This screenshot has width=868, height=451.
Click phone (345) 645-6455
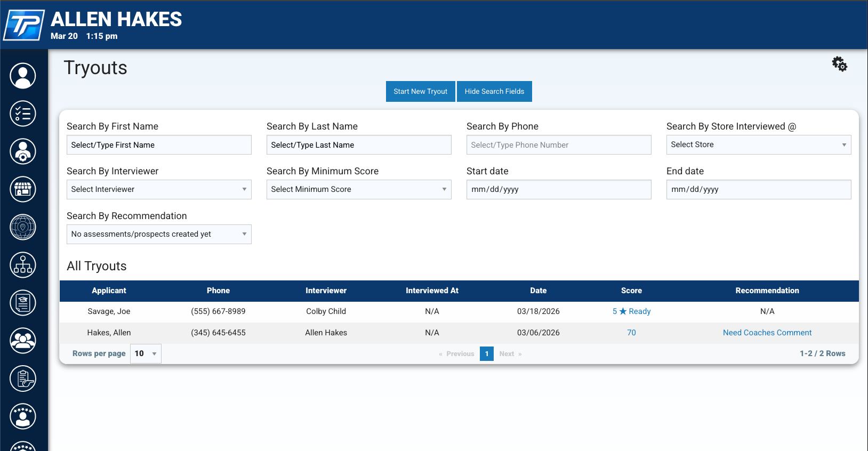(218, 333)
